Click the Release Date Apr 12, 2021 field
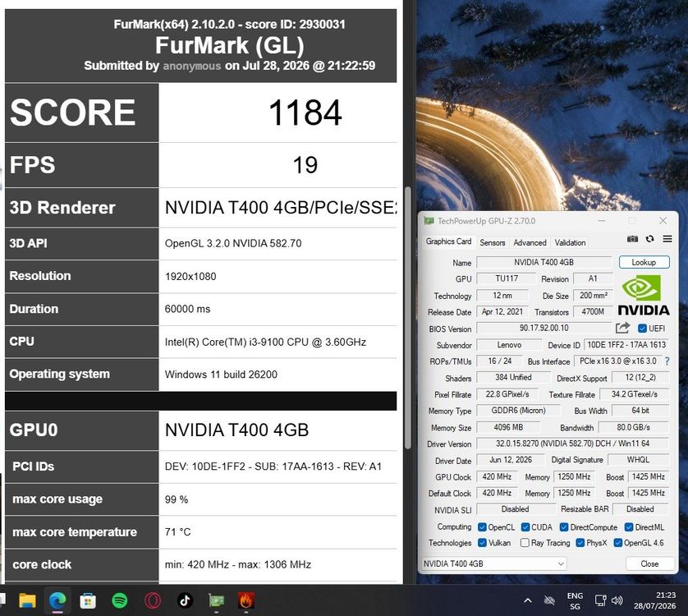Image resolution: width=688 pixels, height=616 pixels. pos(502,312)
